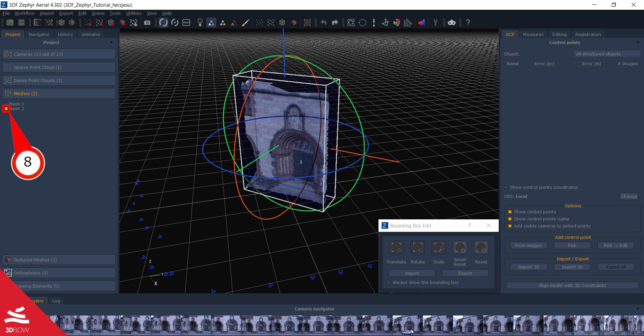Viewport: 644px width, 336px height.
Task: Toggle the Mesh 1 visibility checkbox
Action: (x=6, y=104)
